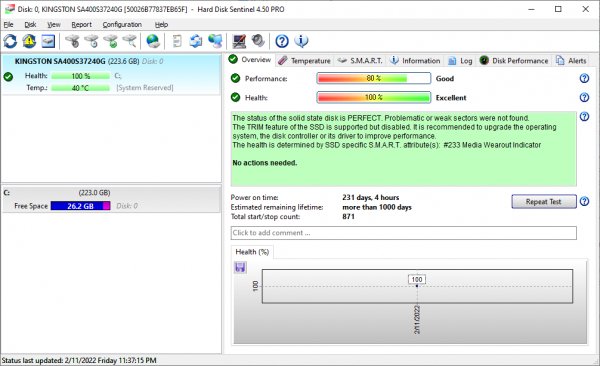Image resolution: width=600 pixels, height=366 pixels.
Task: Switch to the Information tab
Action: point(415,60)
